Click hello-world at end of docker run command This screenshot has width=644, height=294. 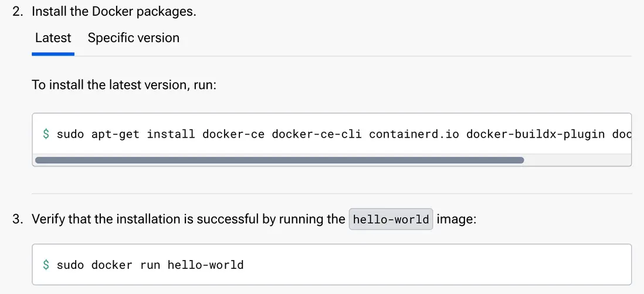pyautogui.click(x=205, y=265)
